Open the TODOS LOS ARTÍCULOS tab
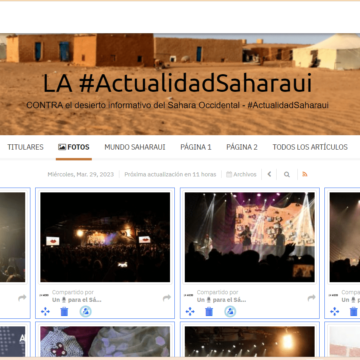Screen dimensions: 360x360 point(310,147)
